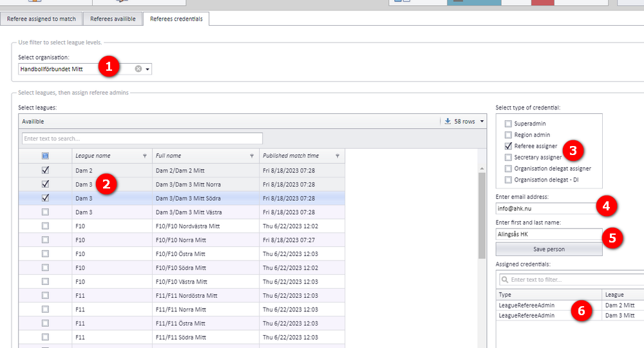Click the leagues list scroll-up arrow
This screenshot has height=348, width=644.
click(482, 169)
